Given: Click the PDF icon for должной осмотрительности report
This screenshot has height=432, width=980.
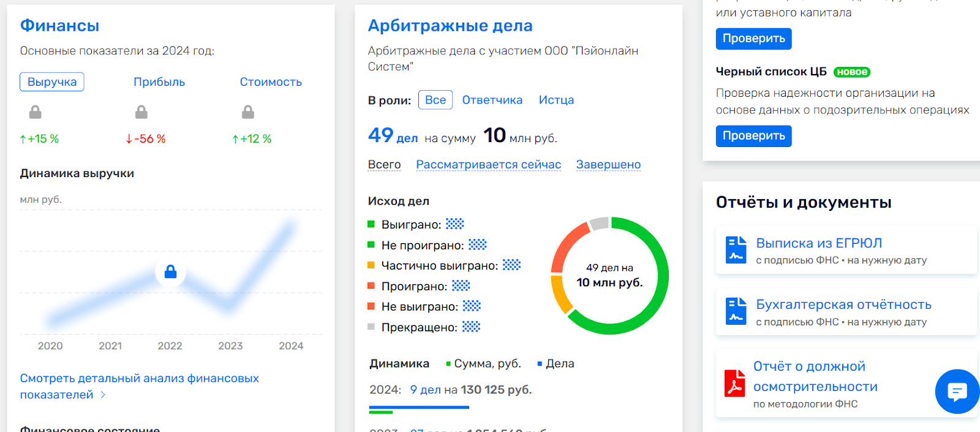Looking at the screenshot, I should 734,384.
